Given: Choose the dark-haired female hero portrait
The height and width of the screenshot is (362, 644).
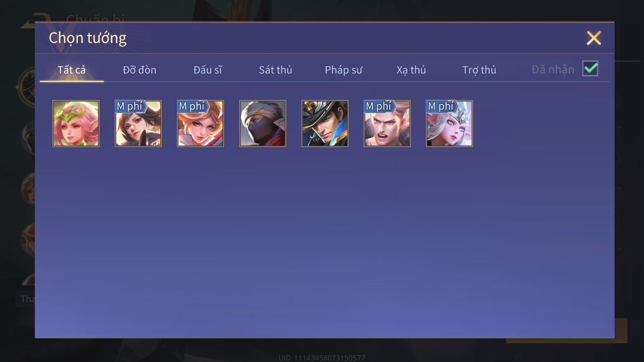Looking at the screenshot, I should [x=138, y=123].
